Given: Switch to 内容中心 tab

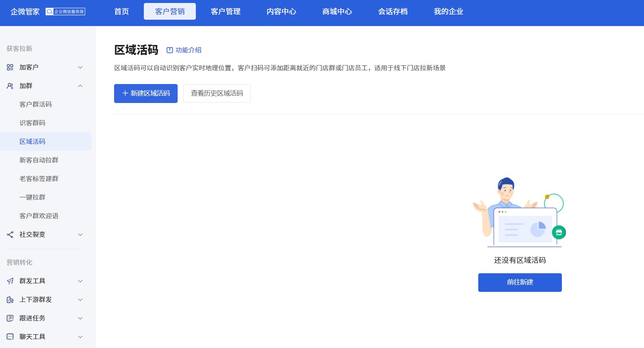Looking at the screenshot, I should pos(281,12).
